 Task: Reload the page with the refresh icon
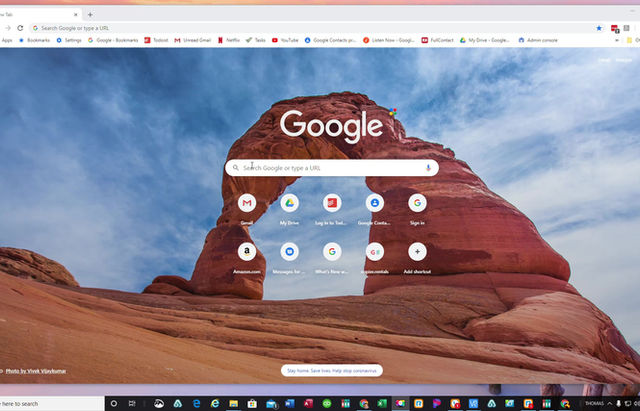(20, 28)
